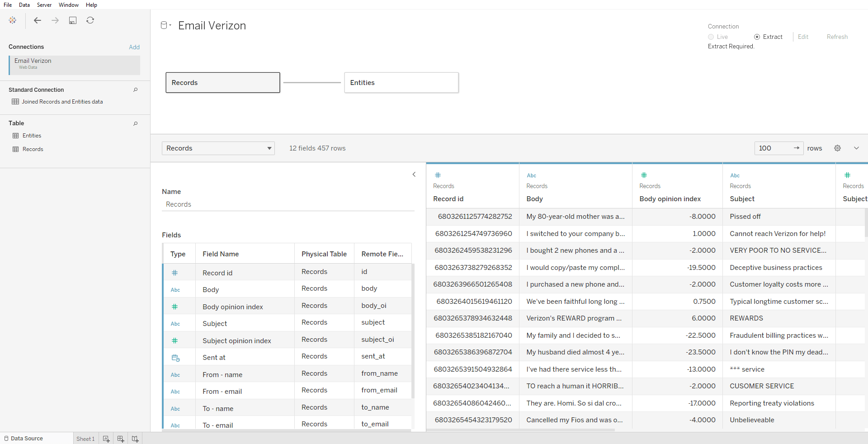Switch to the Sheet 1 tab

click(x=85, y=439)
